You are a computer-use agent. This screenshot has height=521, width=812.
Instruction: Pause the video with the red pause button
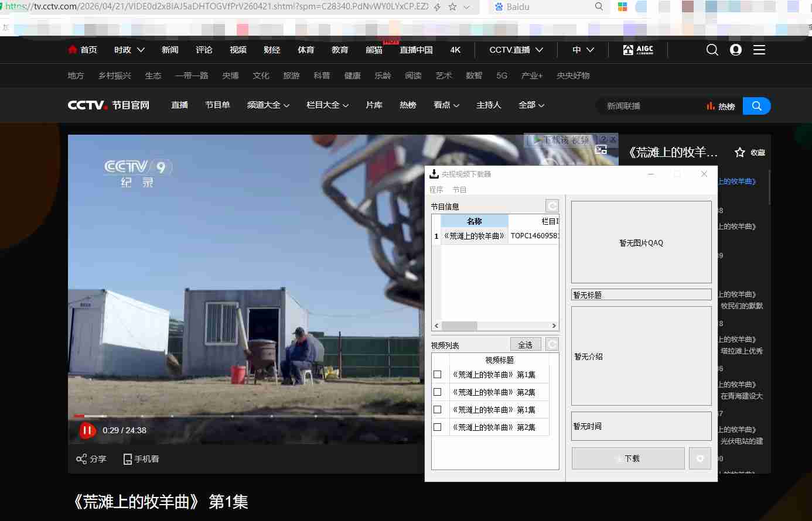[87, 431]
